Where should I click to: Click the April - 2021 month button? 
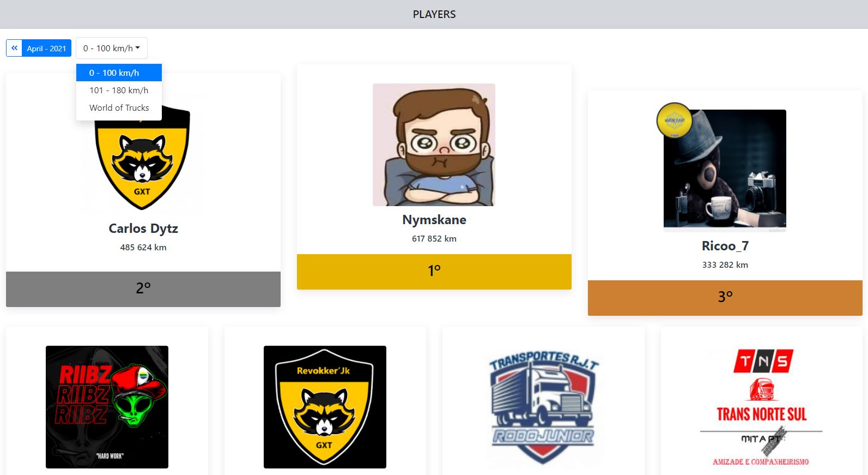[x=46, y=48]
